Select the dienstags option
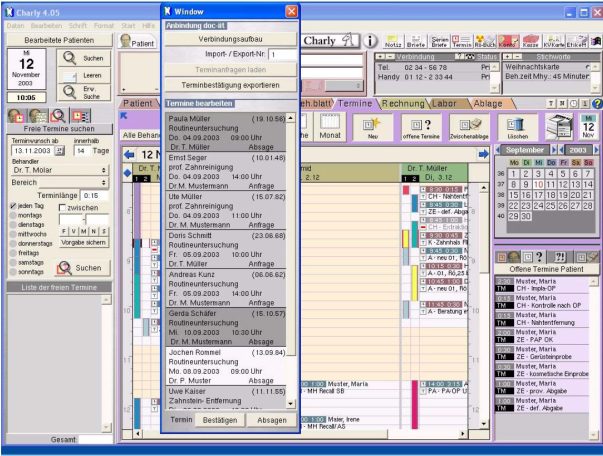Viewport: 603px width, 456px height. [x=13, y=225]
